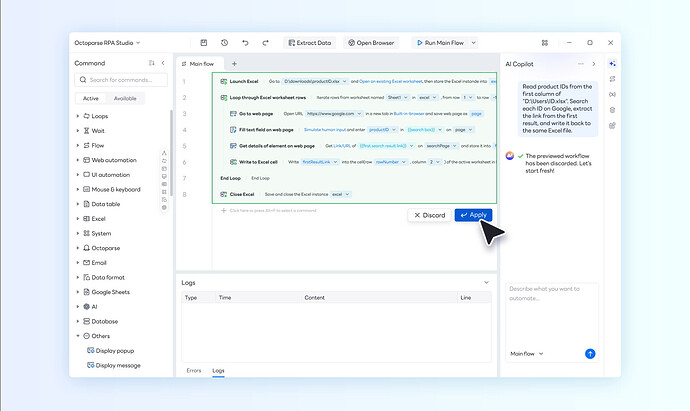690x411 pixels.
Task: Click the bottom icon in the right sidebar strip
Action: tap(612, 126)
